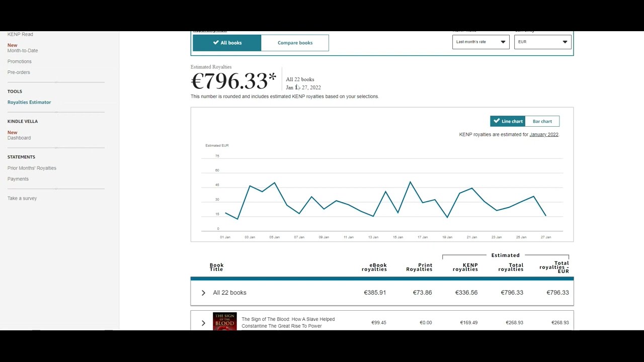Open The Sign of The Blood cover thumbnail
This screenshot has height=362, width=644.
224,321
